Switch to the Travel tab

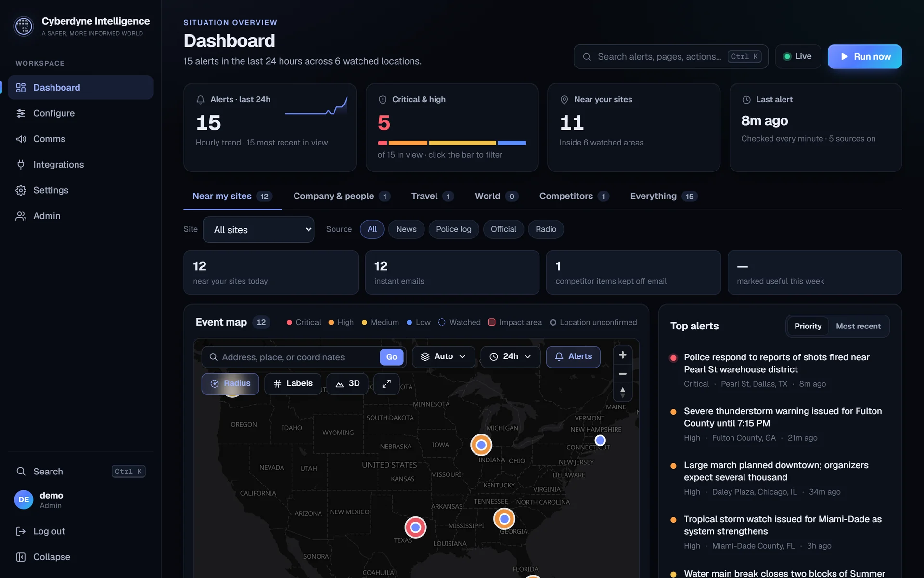pos(432,196)
